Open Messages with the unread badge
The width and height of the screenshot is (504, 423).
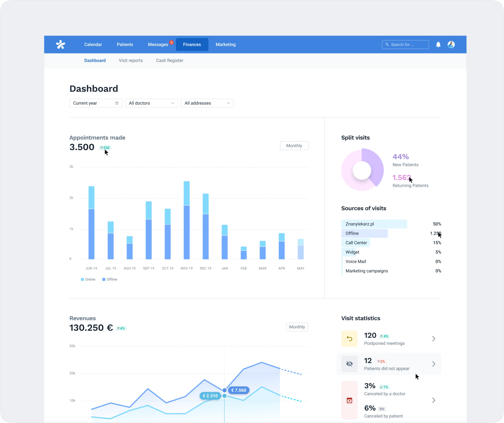pyautogui.click(x=158, y=44)
